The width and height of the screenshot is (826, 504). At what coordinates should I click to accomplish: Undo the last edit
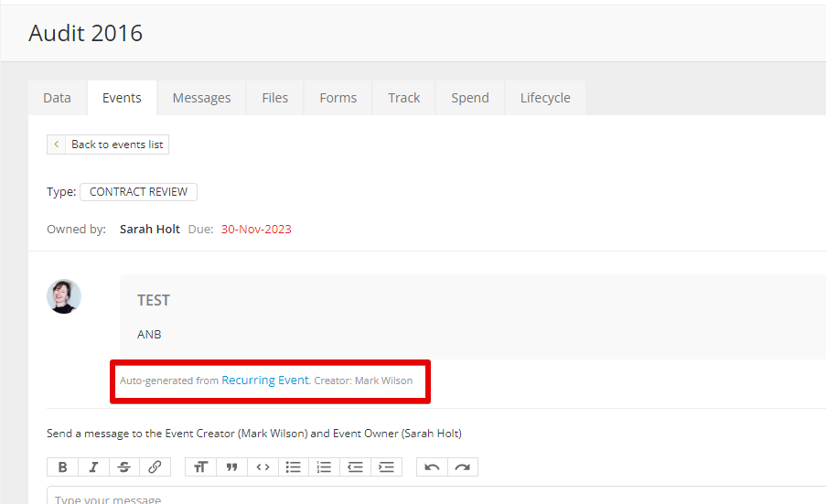[x=432, y=466]
